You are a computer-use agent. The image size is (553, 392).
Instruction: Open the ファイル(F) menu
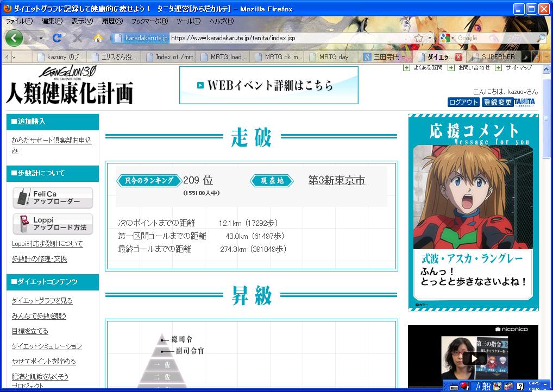(x=19, y=21)
